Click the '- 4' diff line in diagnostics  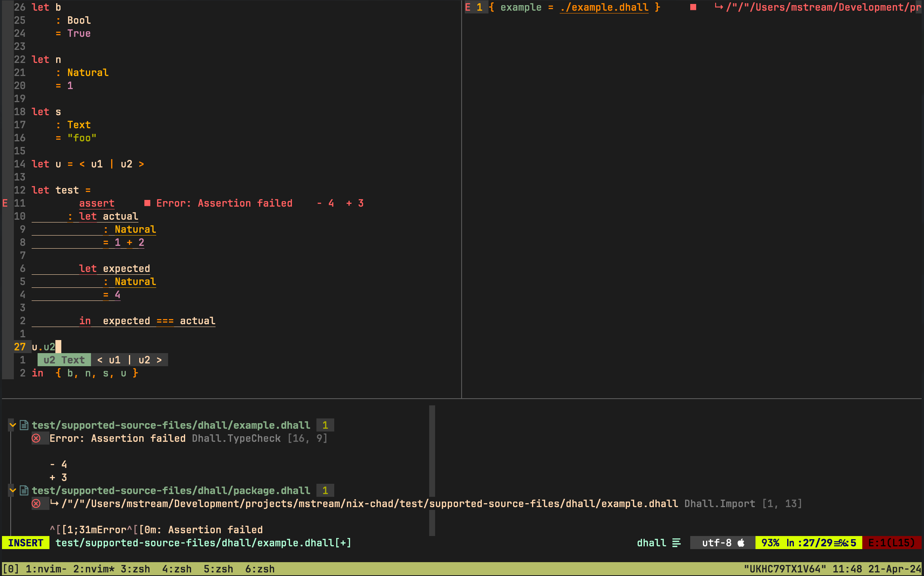(58, 464)
